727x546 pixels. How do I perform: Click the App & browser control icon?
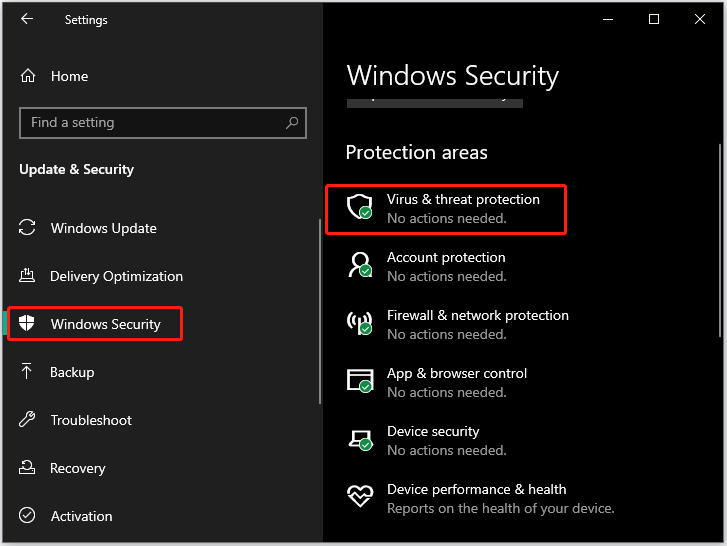click(x=359, y=381)
